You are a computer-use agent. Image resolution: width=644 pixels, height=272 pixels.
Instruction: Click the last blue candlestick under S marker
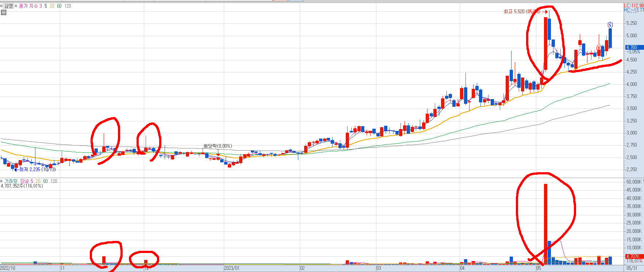click(610, 38)
